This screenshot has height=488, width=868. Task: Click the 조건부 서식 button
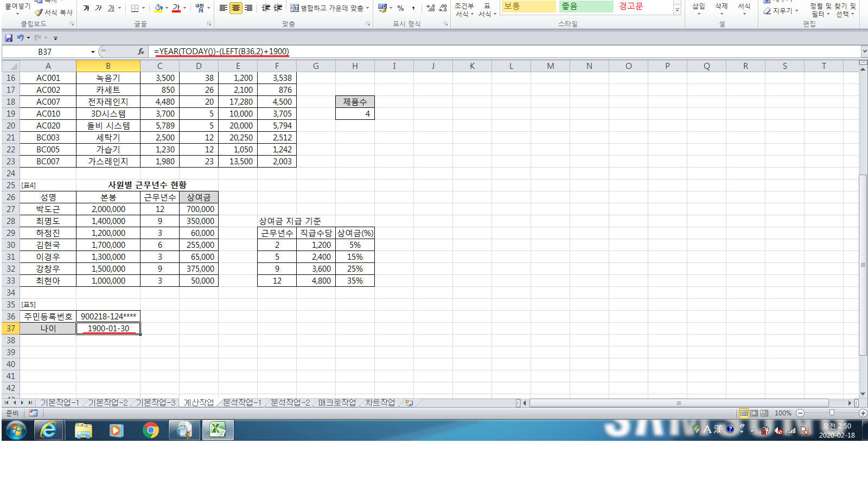pyautogui.click(x=464, y=10)
